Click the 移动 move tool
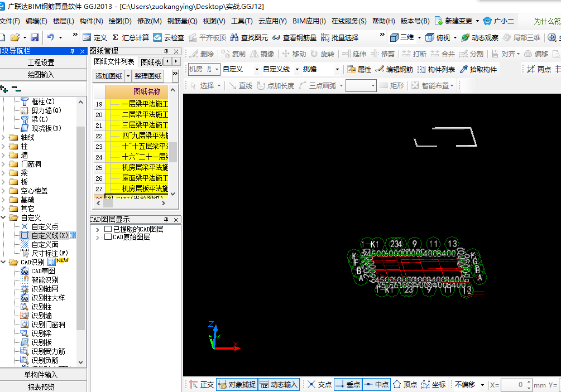 [294, 54]
